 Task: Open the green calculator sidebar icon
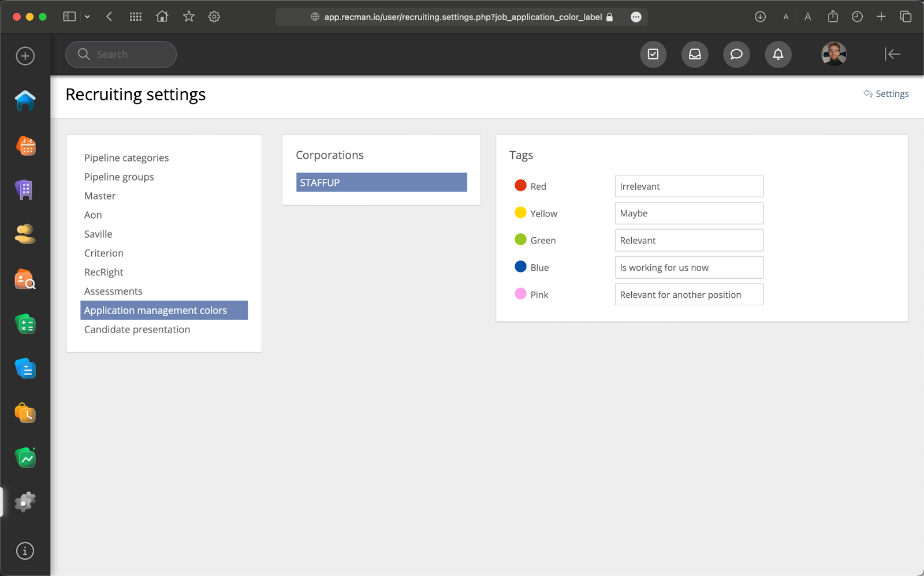pos(25,324)
